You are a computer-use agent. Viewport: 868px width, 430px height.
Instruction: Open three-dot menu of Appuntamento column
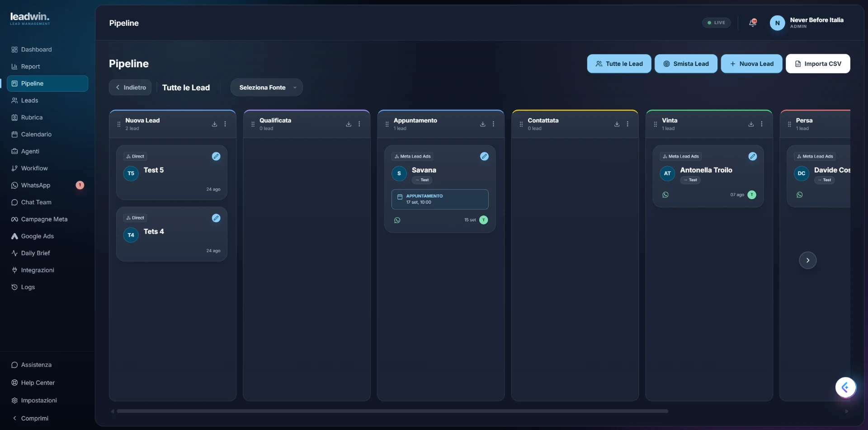(x=493, y=124)
